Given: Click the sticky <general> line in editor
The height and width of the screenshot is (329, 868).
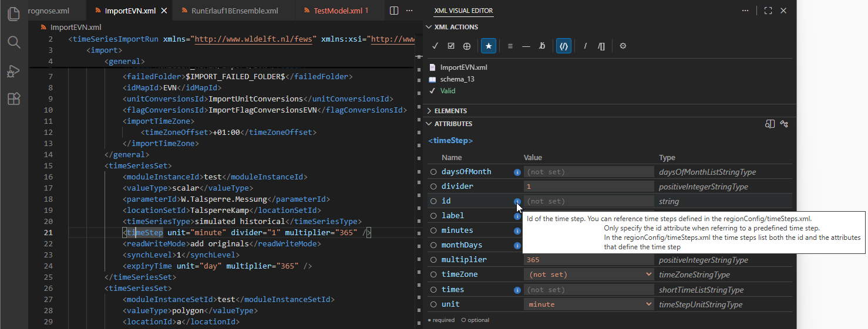Looking at the screenshot, I should [x=125, y=61].
